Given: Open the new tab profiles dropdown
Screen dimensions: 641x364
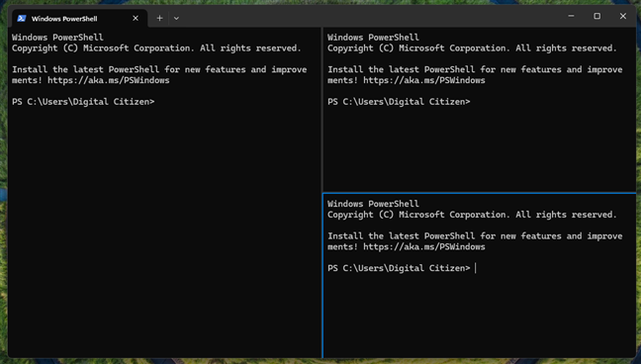Looking at the screenshot, I should click(x=176, y=19).
